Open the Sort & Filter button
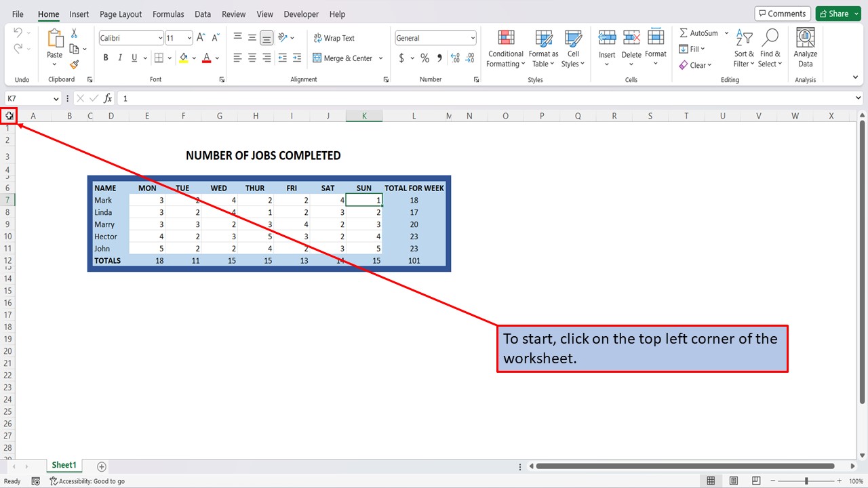The image size is (868, 488). click(x=745, y=47)
